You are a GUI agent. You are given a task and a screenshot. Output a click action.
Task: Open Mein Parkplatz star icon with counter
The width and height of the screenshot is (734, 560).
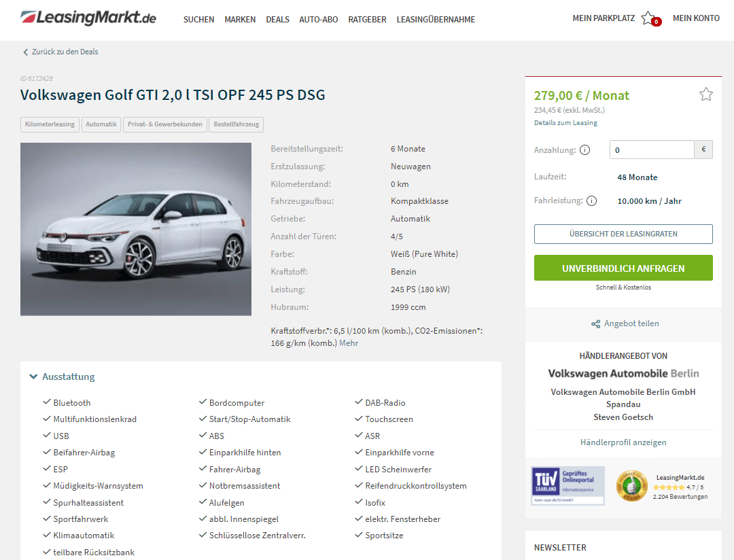[x=650, y=19]
